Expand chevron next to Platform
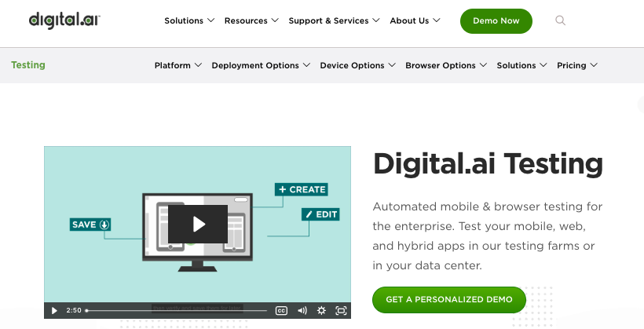The image size is (644, 329). coord(199,65)
